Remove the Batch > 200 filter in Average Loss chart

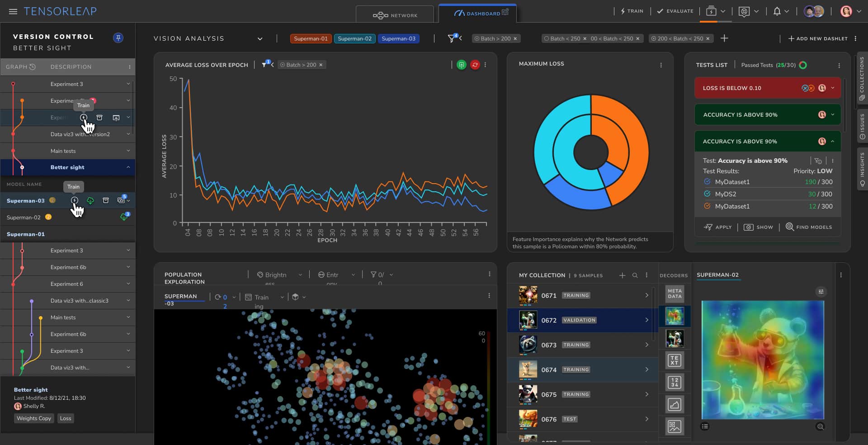tap(321, 65)
